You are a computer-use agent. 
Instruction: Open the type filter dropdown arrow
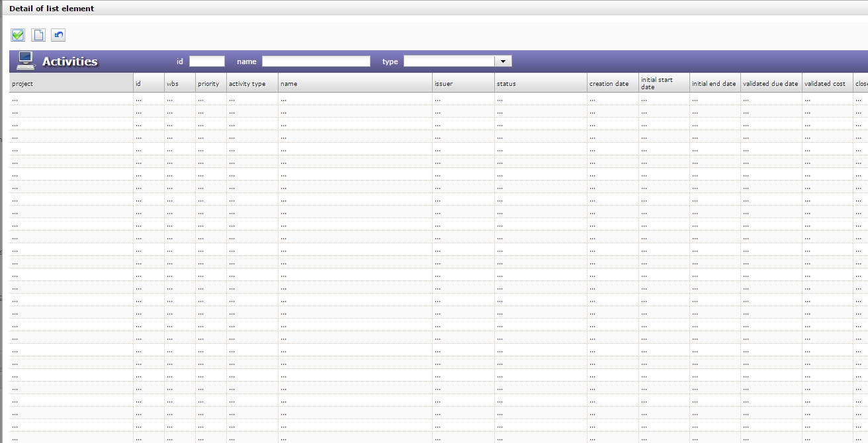(x=503, y=61)
